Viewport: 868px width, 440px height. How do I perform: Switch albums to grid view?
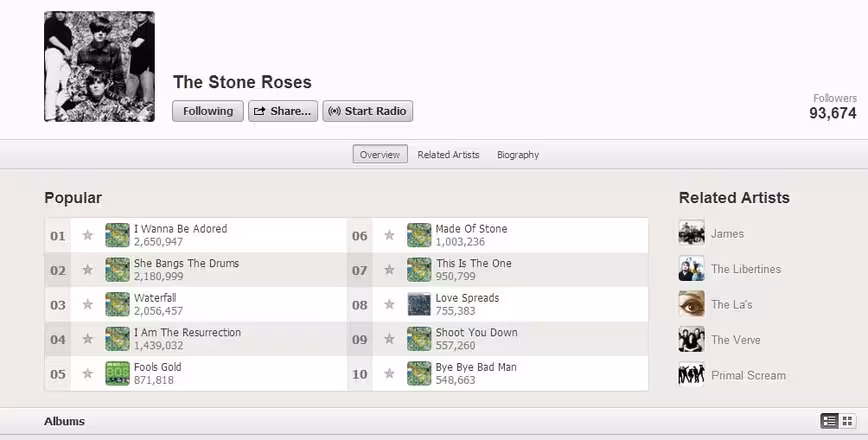847,421
